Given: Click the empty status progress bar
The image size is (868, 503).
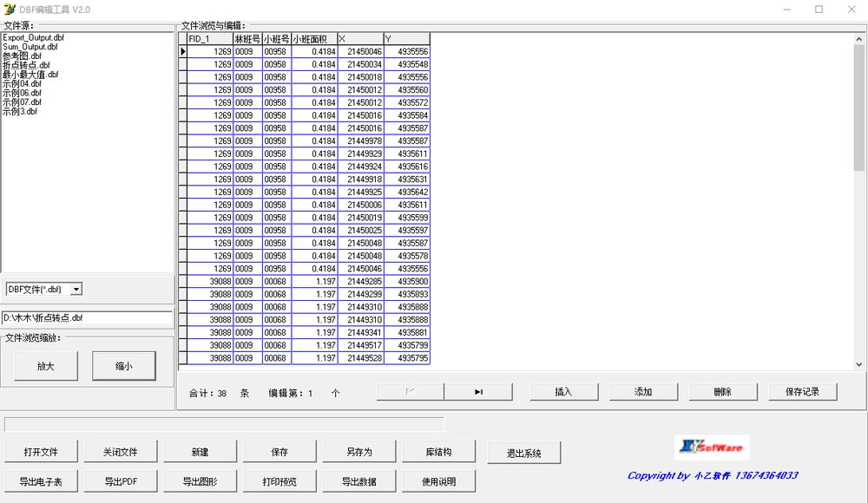Looking at the screenshot, I should point(224,424).
